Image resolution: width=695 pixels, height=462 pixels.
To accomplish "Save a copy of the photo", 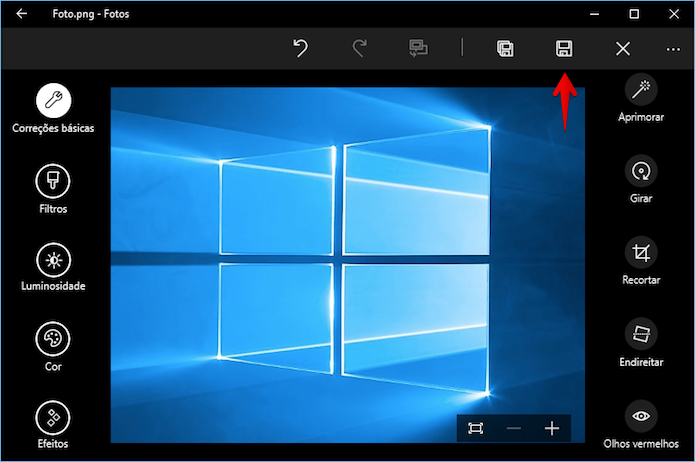I will click(505, 48).
